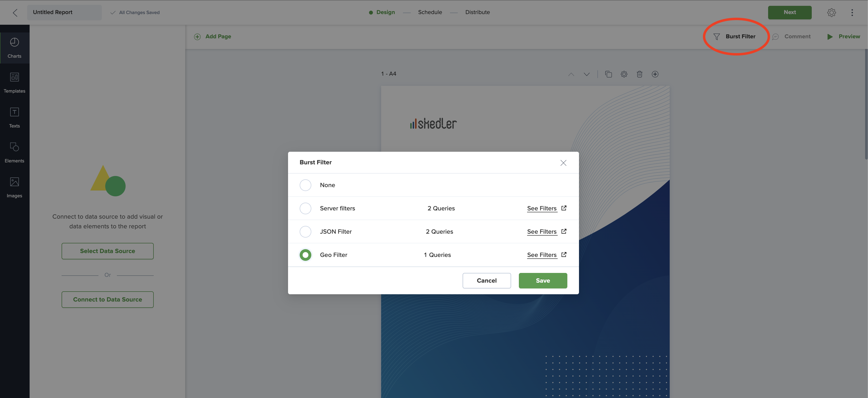Select the None radio option
The image size is (868, 398).
coord(305,185)
